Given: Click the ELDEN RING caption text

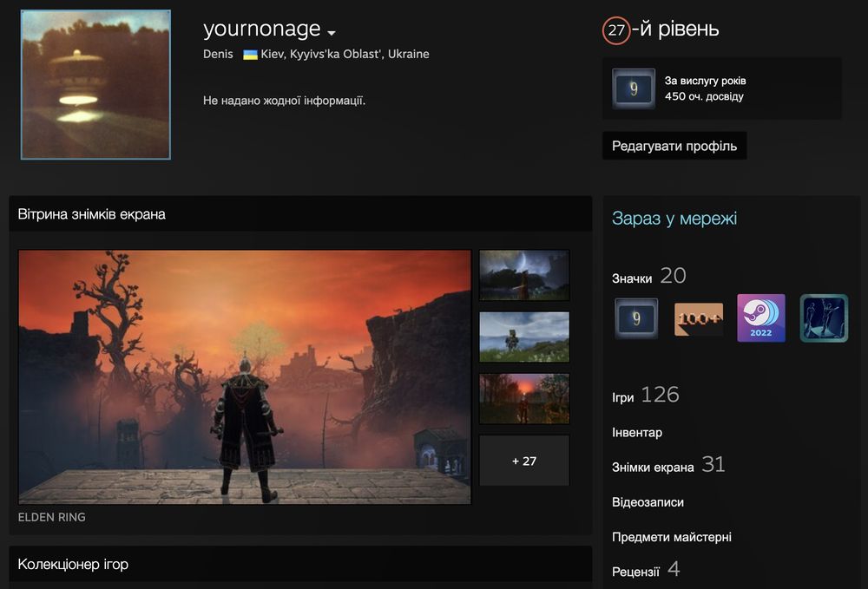Looking at the screenshot, I should [x=51, y=517].
